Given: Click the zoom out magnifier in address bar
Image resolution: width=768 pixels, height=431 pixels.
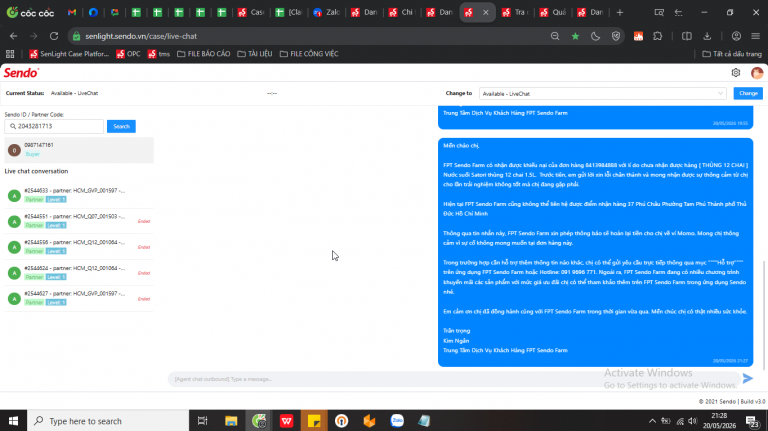Looking at the screenshot, I should pyautogui.click(x=555, y=36).
